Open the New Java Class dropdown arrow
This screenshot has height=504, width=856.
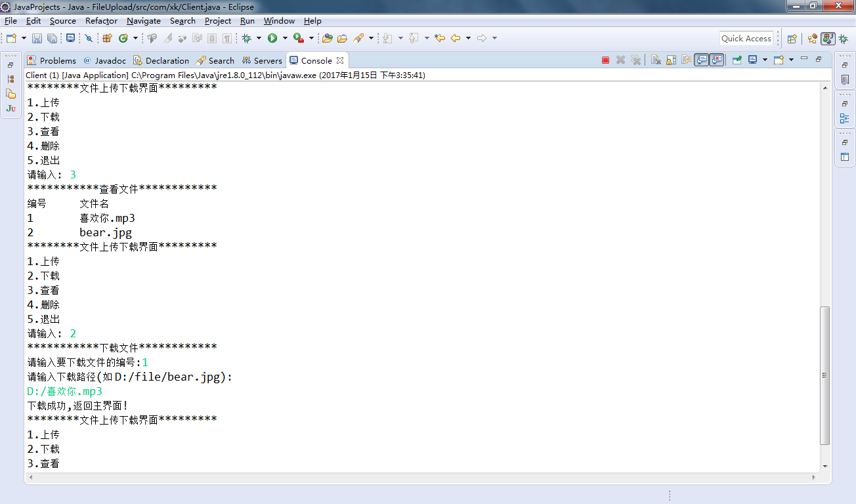(x=135, y=39)
